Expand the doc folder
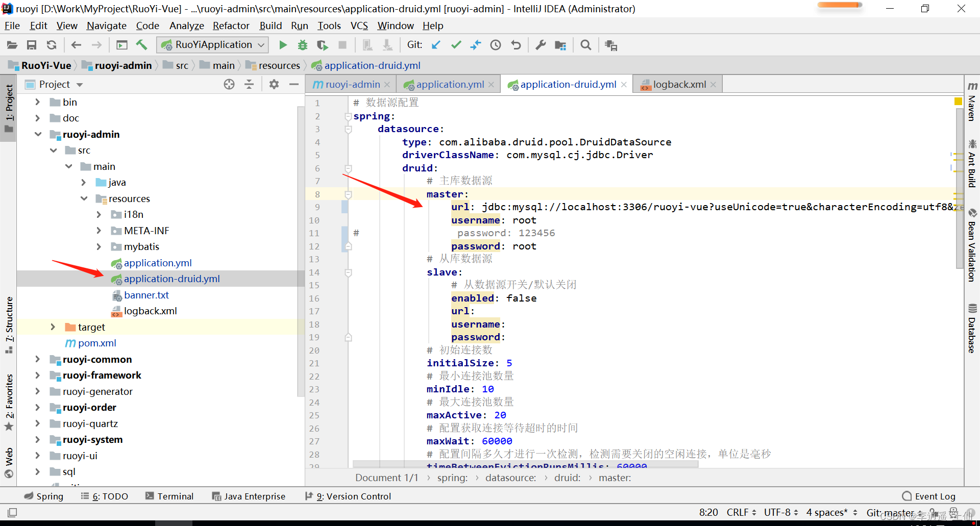The image size is (980, 526). click(x=37, y=118)
